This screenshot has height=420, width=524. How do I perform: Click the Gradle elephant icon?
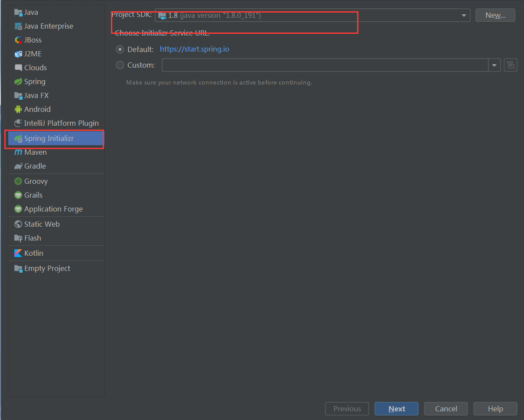pos(18,166)
